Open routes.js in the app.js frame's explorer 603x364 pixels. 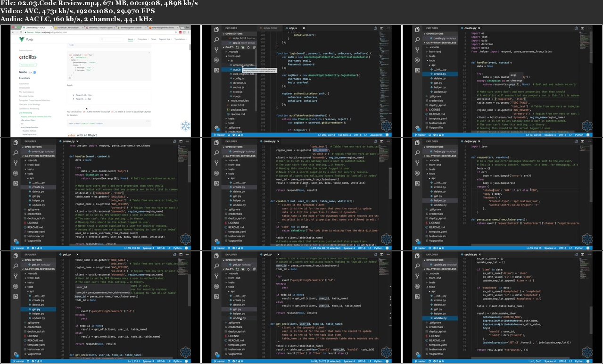[239, 87]
